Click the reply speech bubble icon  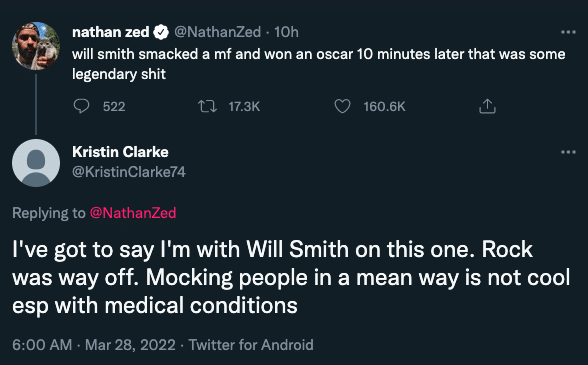pyautogui.click(x=81, y=106)
